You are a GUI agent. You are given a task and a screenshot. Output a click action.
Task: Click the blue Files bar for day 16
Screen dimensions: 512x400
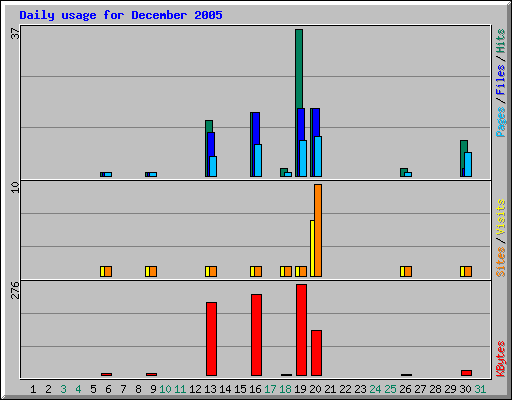click(x=256, y=128)
